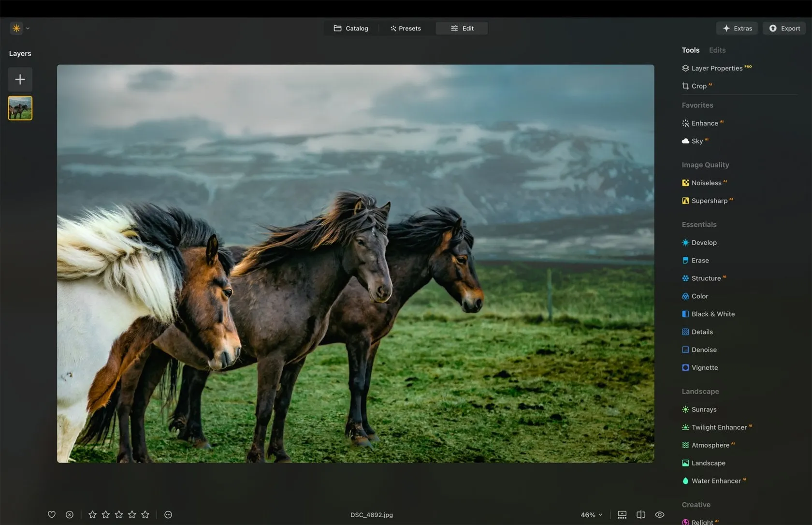Image resolution: width=812 pixels, height=525 pixels.
Task: Select the Vignette tool
Action: tap(704, 368)
